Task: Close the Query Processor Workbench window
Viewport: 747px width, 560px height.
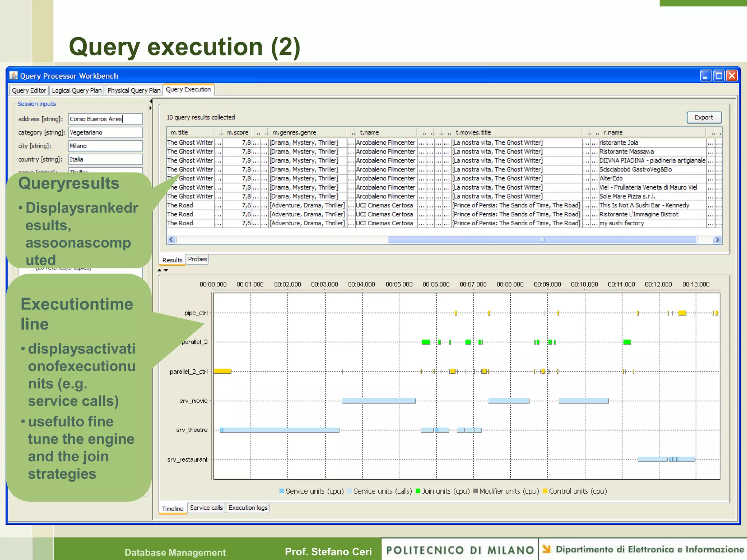Action: 732,76
